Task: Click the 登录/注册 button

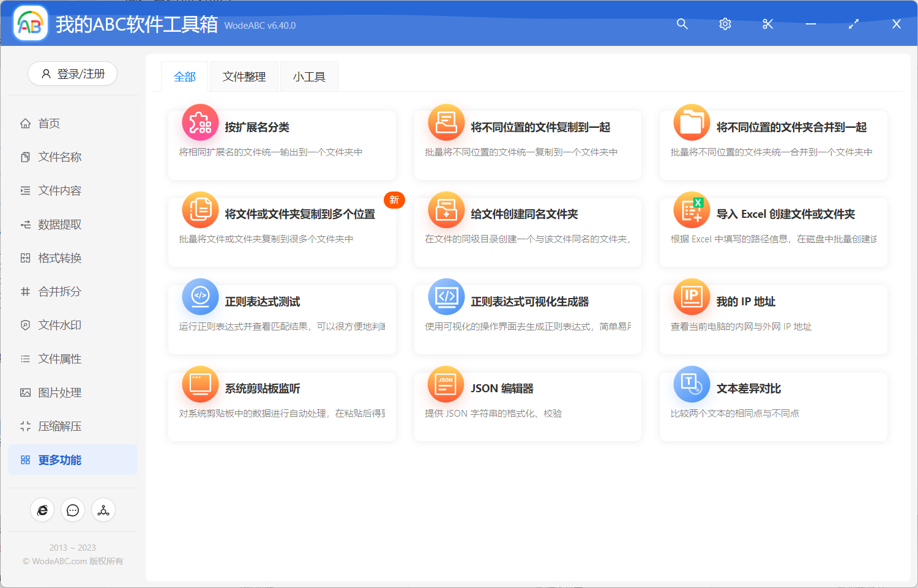Action: [x=72, y=73]
